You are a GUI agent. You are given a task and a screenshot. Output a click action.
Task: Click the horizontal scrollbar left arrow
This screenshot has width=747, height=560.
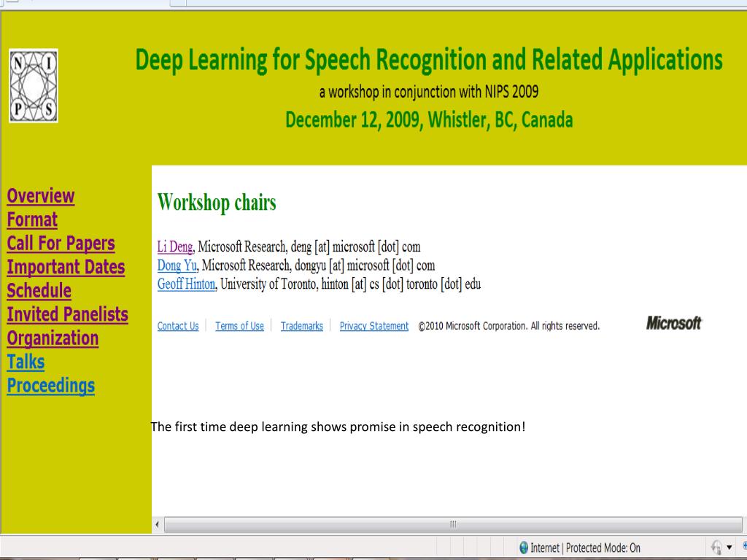(158, 525)
